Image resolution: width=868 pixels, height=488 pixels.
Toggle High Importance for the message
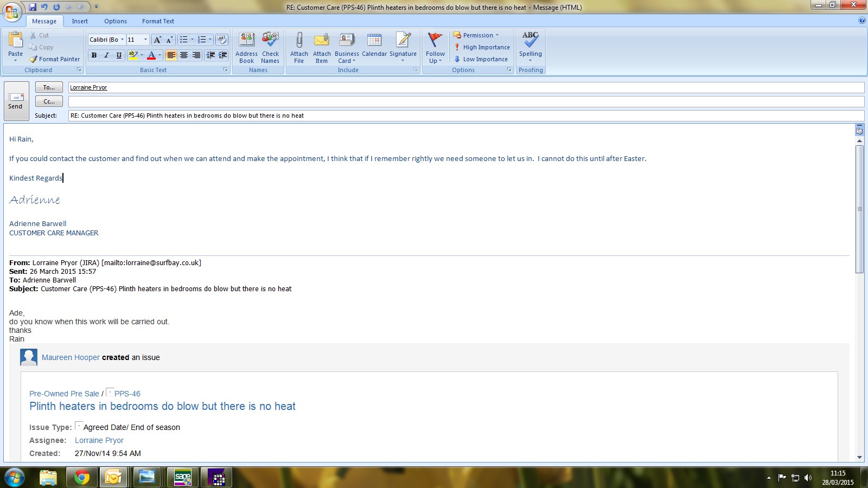click(482, 47)
